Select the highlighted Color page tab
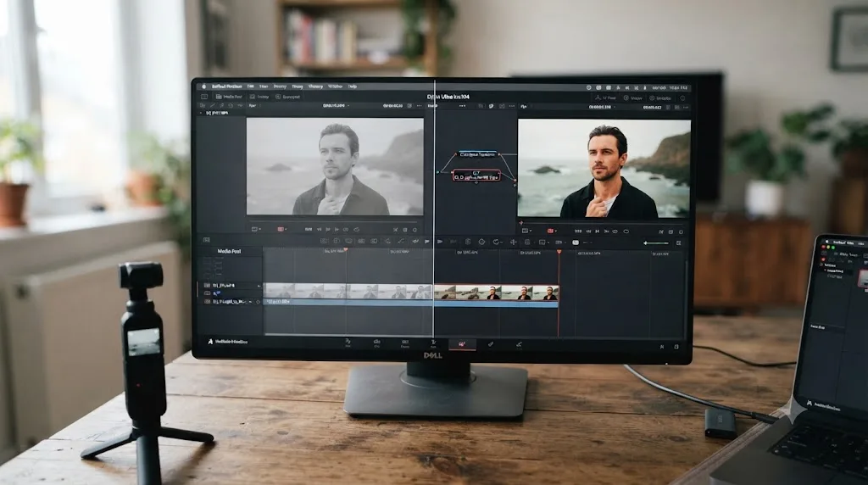This screenshot has width=868, height=485. (462, 344)
